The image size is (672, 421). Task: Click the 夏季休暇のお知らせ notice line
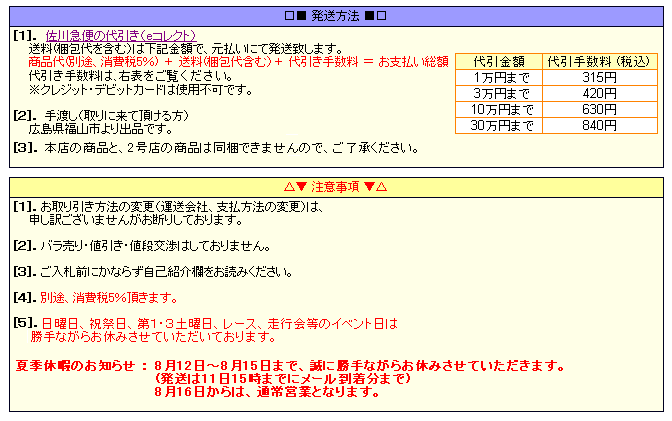[x=290, y=366]
